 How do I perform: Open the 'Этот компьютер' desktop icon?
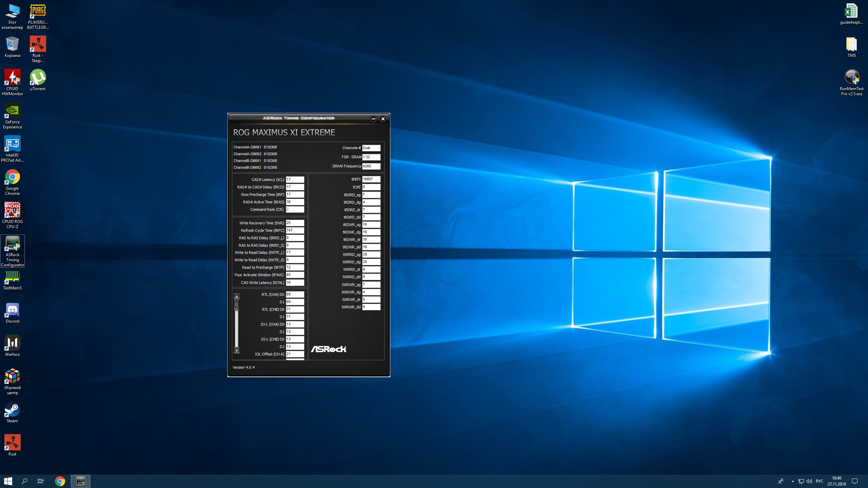(13, 17)
